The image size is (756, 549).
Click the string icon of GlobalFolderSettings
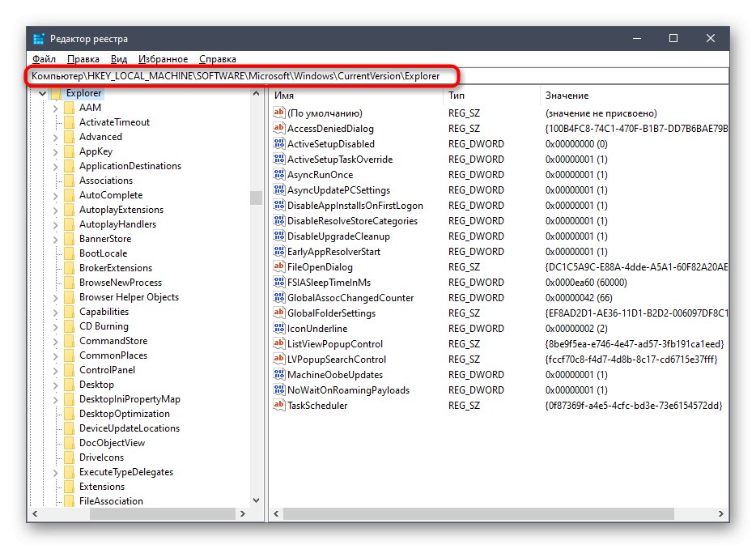[x=278, y=313]
